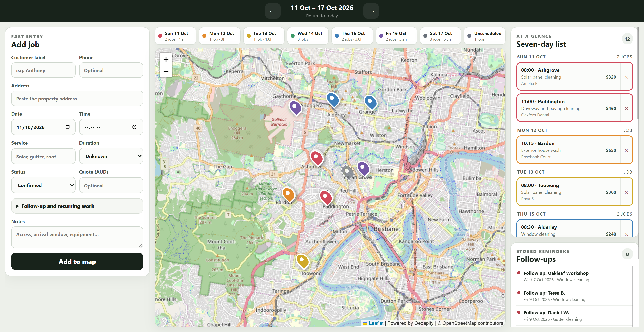Show Unscheduled jobs chip
Screen dimensions: 644x332
tap(484, 36)
